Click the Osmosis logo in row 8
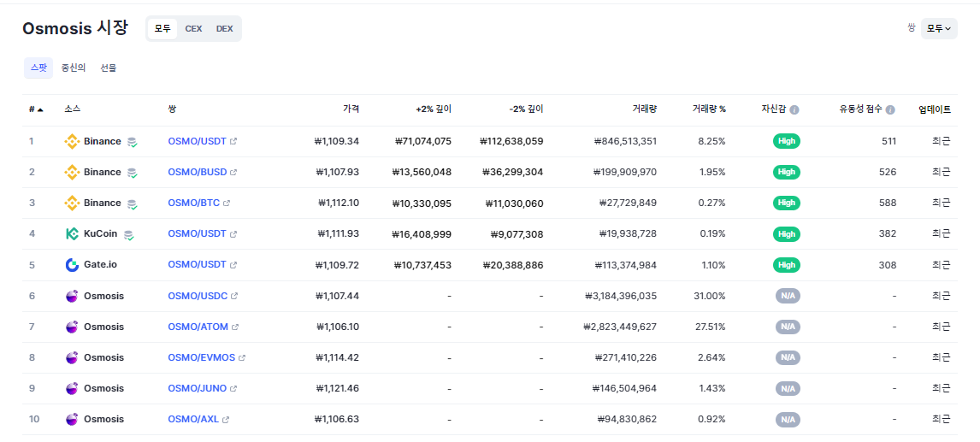980x442 pixels. [73, 357]
